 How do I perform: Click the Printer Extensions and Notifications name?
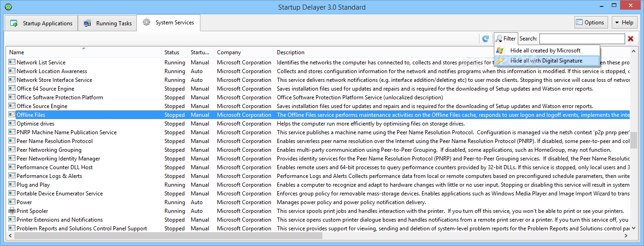click(x=59, y=219)
